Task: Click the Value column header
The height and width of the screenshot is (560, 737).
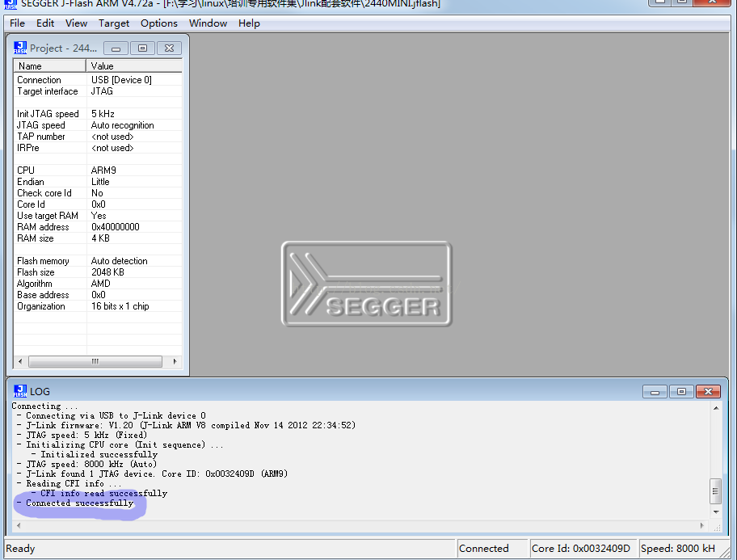Action: (134, 65)
